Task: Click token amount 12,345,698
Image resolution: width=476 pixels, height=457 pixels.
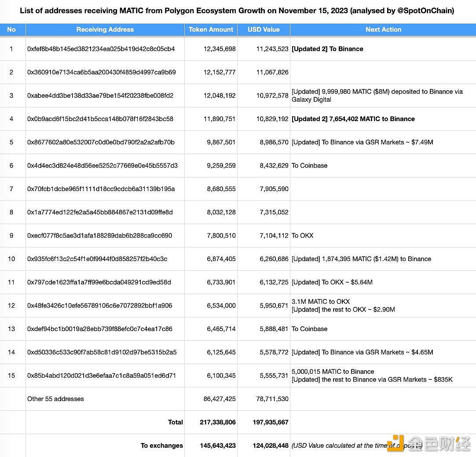Action: click(220, 49)
